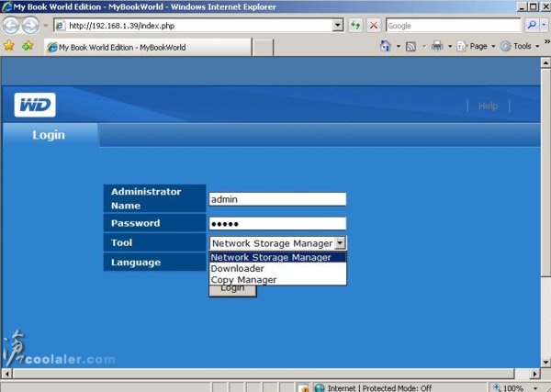Click the browser Forward arrow button
The height and width of the screenshot is (392, 551).
tap(30, 26)
